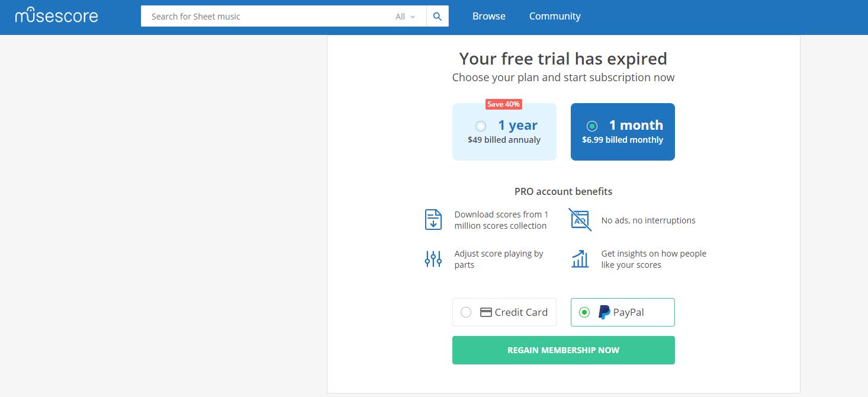Select the 1 month plan radio button
868x397 pixels.
click(591, 126)
